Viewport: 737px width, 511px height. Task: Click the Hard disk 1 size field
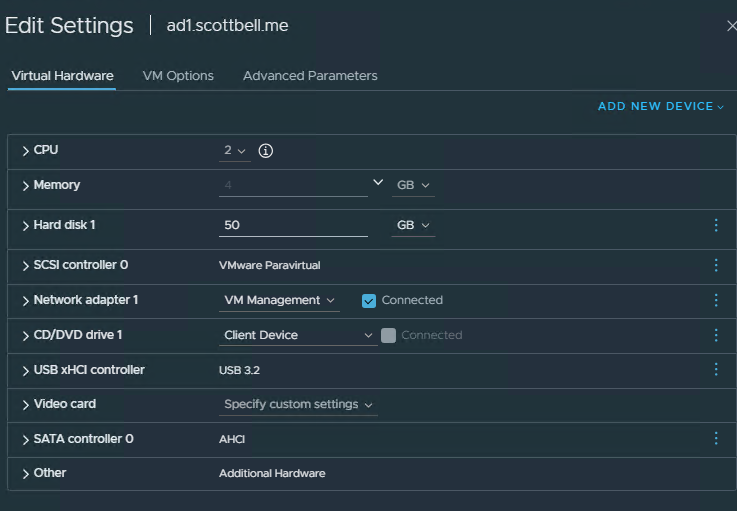point(293,225)
